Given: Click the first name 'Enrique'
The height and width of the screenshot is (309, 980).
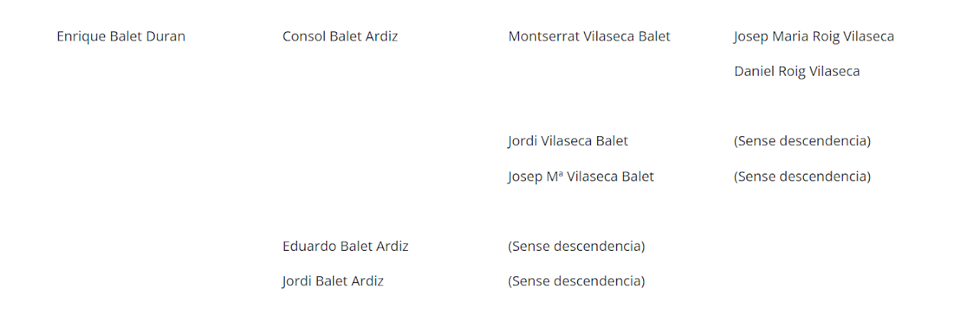Looking at the screenshot, I should point(81,36).
